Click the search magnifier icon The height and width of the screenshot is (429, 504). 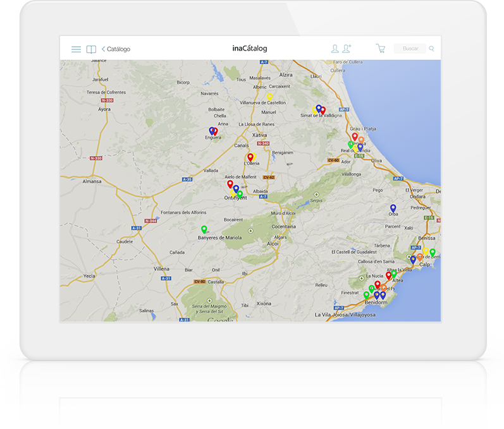pos(432,49)
